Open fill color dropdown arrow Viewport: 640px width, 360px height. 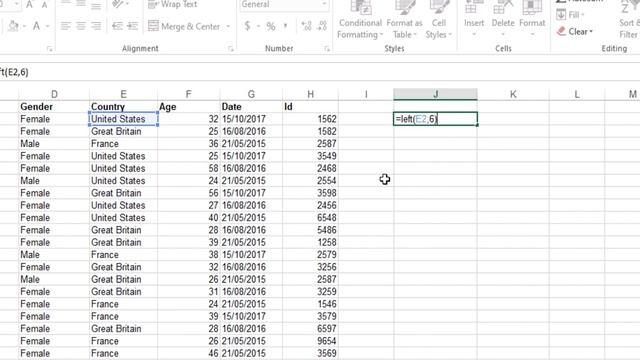click(24, 27)
